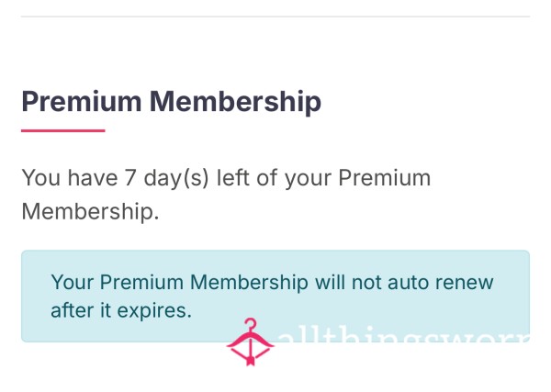Select the Premium Membership heading
Image resolution: width=551 pixels, height=392 pixels.
171,102
